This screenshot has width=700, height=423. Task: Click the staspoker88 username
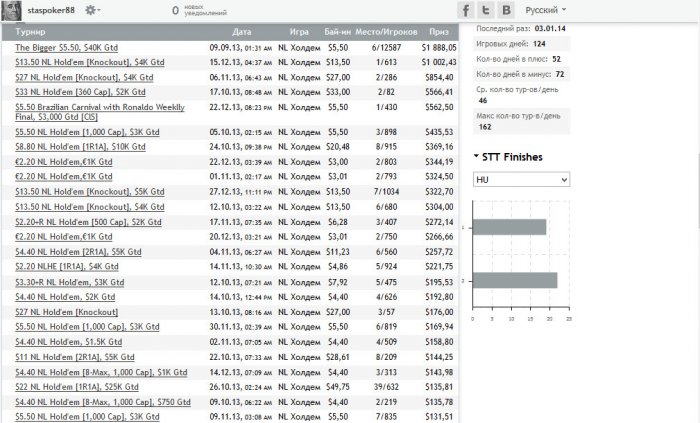tap(51, 10)
